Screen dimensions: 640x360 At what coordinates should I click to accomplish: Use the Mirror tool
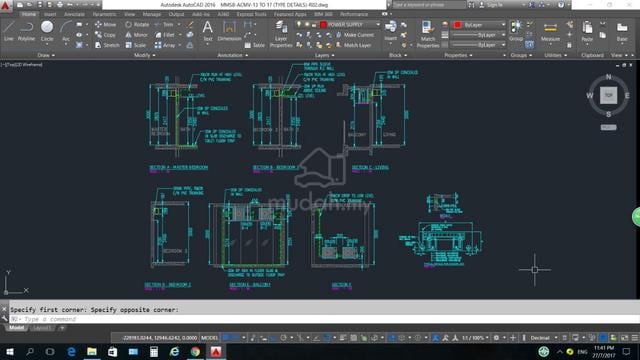point(136,35)
